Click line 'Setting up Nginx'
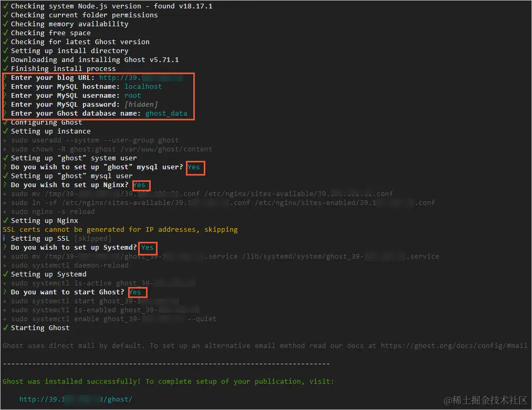The image size is (532, 410). (x=40, y=221)
